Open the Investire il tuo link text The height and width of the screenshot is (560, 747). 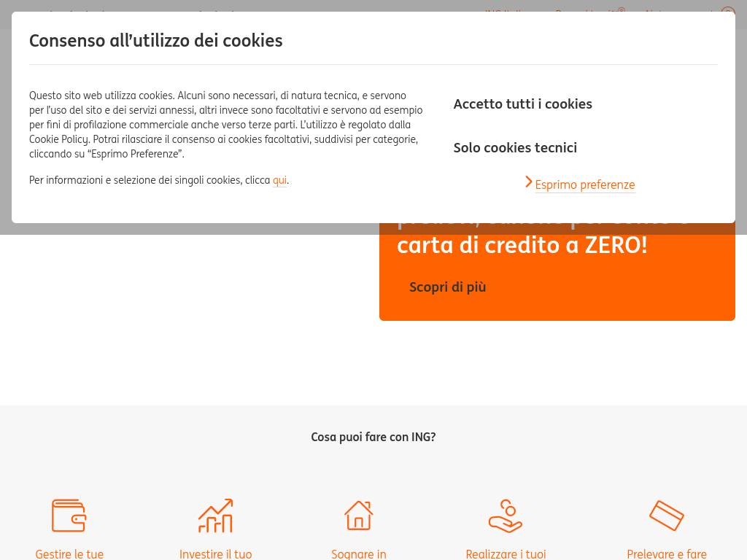(x=215, y=553)
